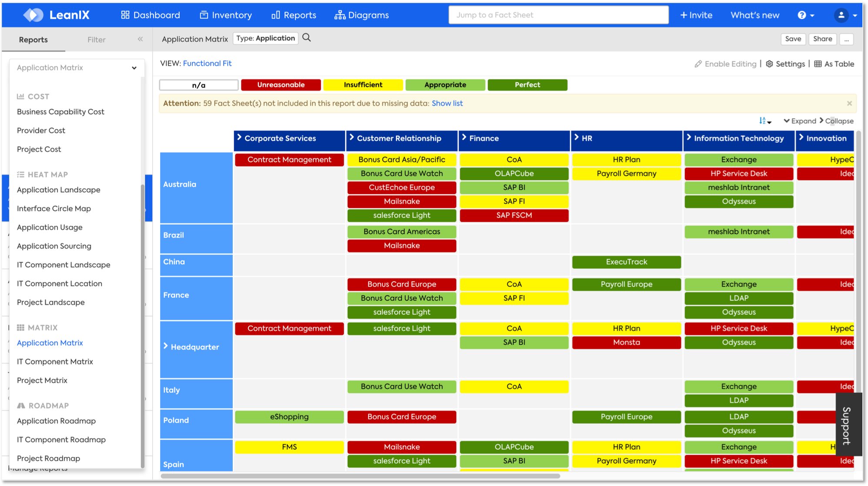This screenshot has height=486, width=868.
Task: Click the search magnifier icon beside Type: Application
Action: tap(307, 38)
